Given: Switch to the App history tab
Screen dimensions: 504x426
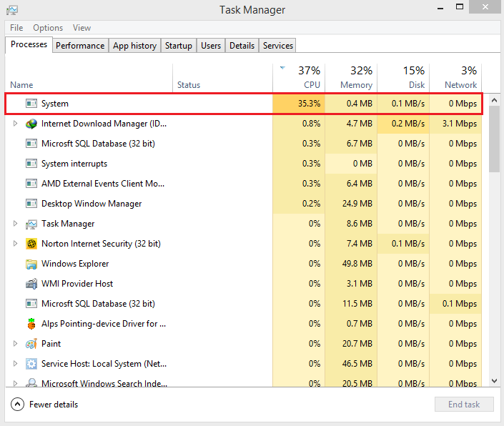Looking at the screenshot, I should pyautogui.click(x=134, y=46).
